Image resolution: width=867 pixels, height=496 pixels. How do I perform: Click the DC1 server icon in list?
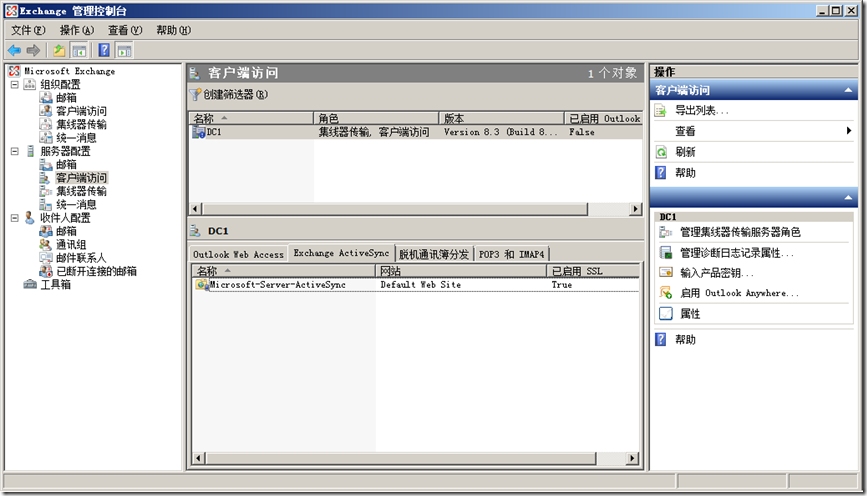(x=199, y=132)
